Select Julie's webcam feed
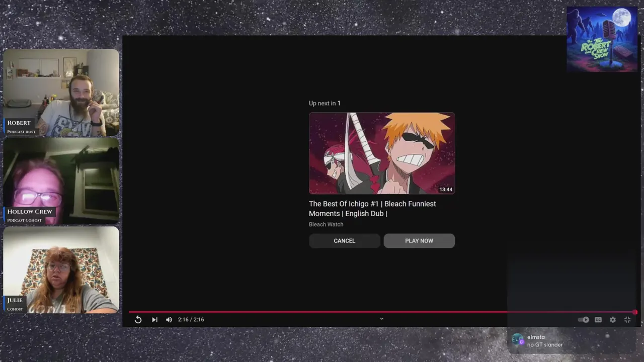The image size is (644, 362). coord(61,270)
